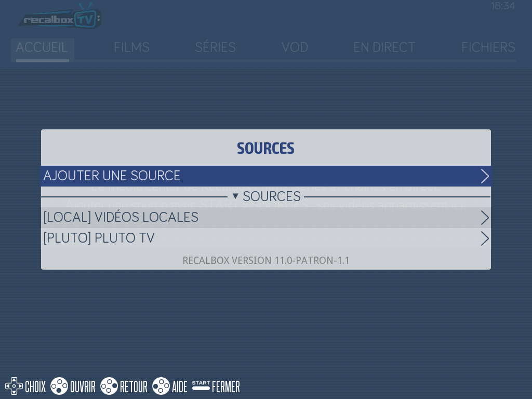Open [PLUTO] PLUTO TV source
The width and height of the screenshot is (532, 399).
pyautogui.click(x=266, y=238)
